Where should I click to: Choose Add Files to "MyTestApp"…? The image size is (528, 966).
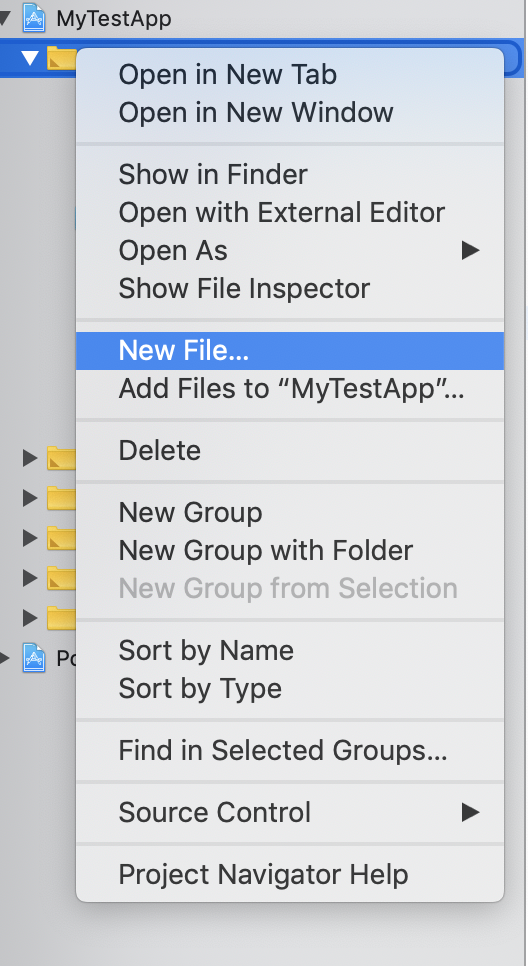point(290,389)
